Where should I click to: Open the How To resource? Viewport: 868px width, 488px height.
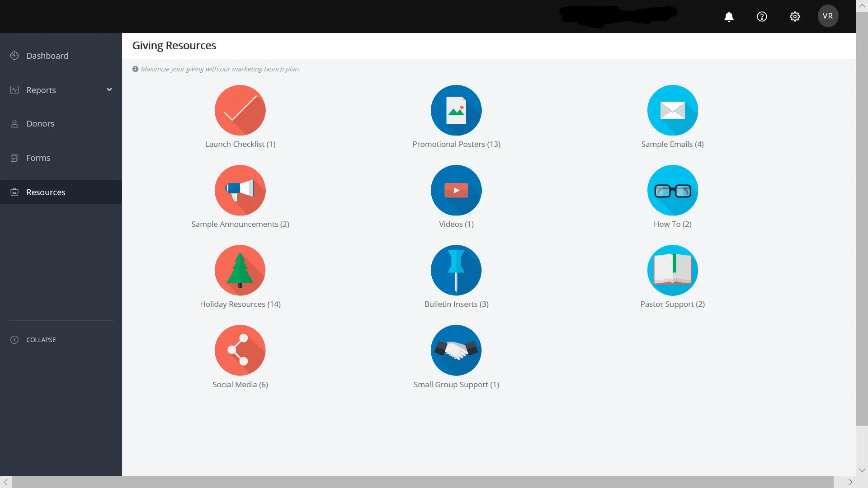[672, 190]
